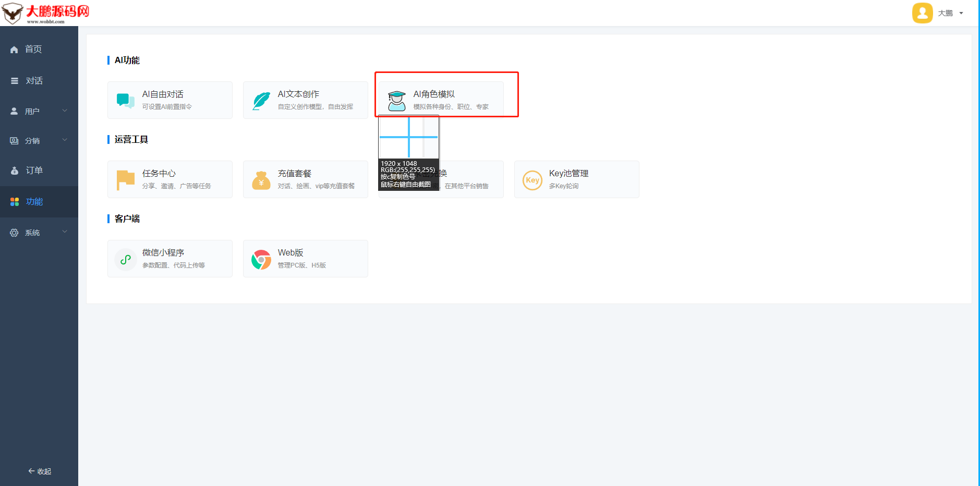Open the Web版 Chrome icon
Viewport: 980px width, 486px height.
coord(261,259)
